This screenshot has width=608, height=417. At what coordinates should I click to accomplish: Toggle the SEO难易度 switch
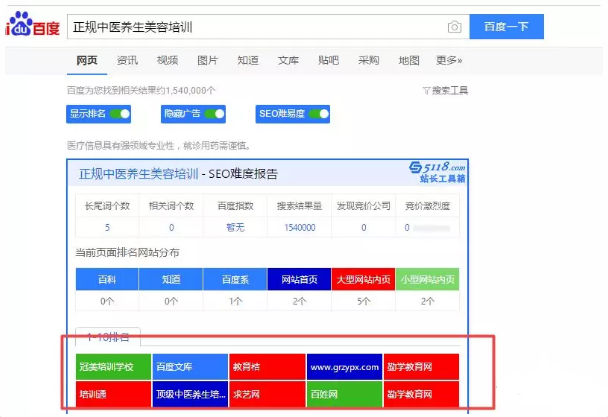[319, 114]
